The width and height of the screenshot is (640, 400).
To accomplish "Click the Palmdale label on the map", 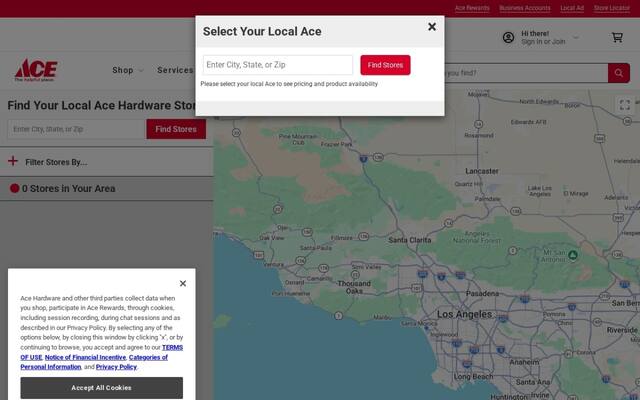I will 487,199.
